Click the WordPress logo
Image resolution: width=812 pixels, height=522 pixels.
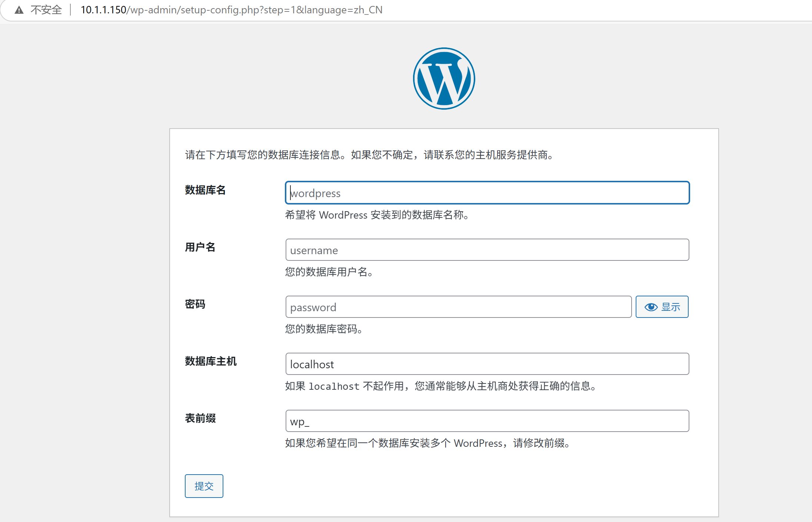pos(444,79)
